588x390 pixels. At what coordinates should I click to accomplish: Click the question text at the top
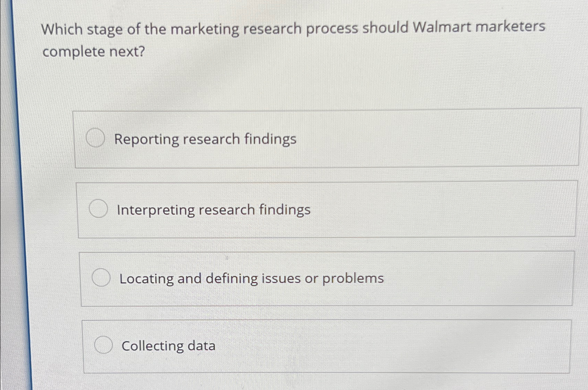coord(294,38)
